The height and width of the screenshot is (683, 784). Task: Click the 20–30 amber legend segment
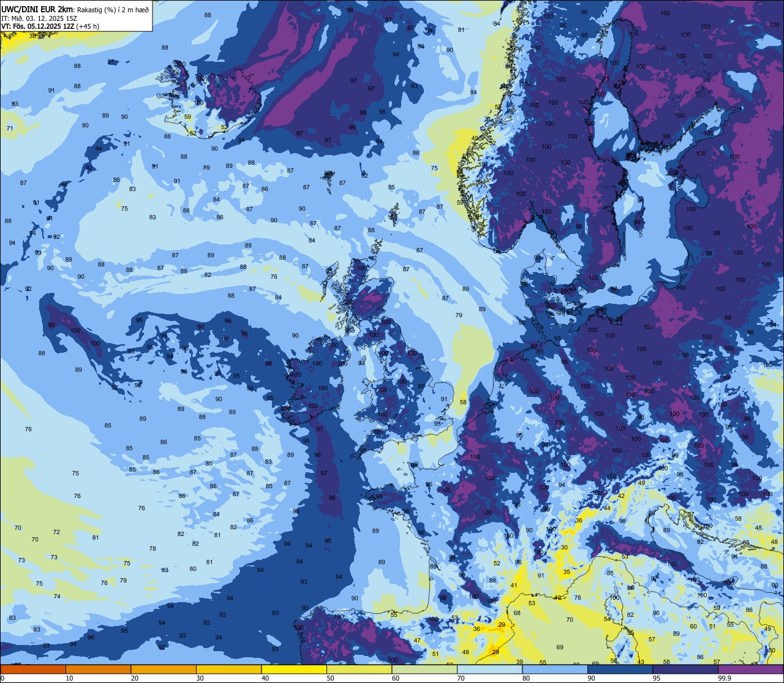164,669
